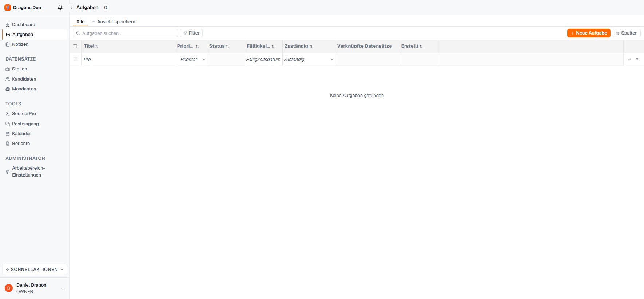644x299 pixels.
Task: Focus Aufgaben suchen search field
Action: [x=126, y=33]
